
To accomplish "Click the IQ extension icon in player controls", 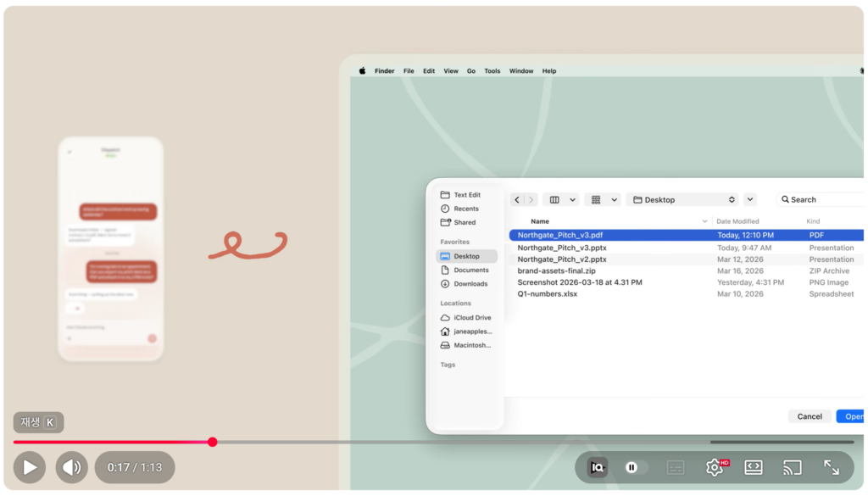I will tap(598, 467).
